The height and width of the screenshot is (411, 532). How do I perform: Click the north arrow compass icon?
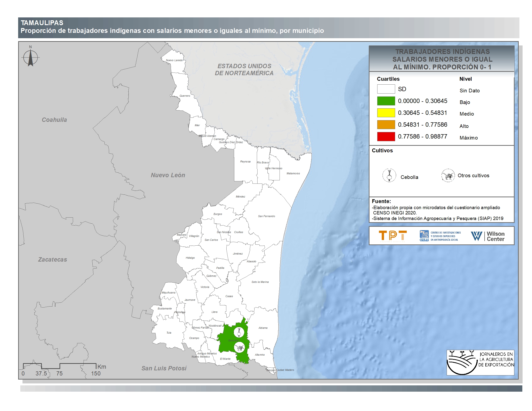[30, 58]
